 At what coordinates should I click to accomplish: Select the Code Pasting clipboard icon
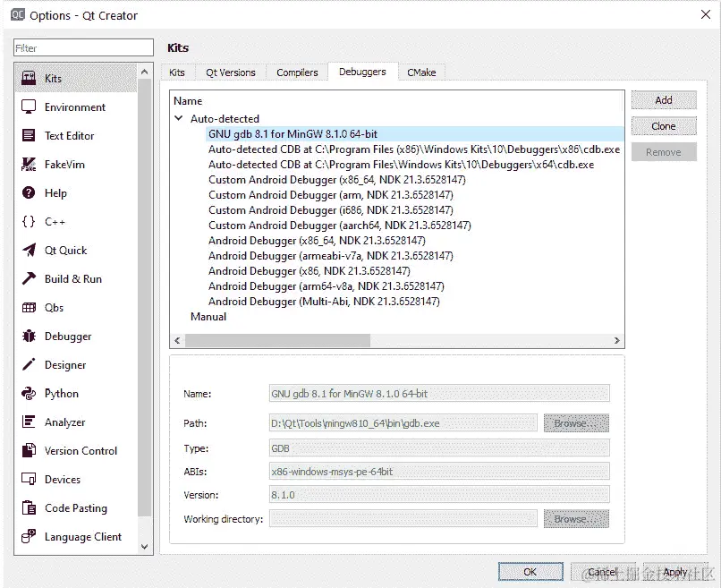[29, 507]
